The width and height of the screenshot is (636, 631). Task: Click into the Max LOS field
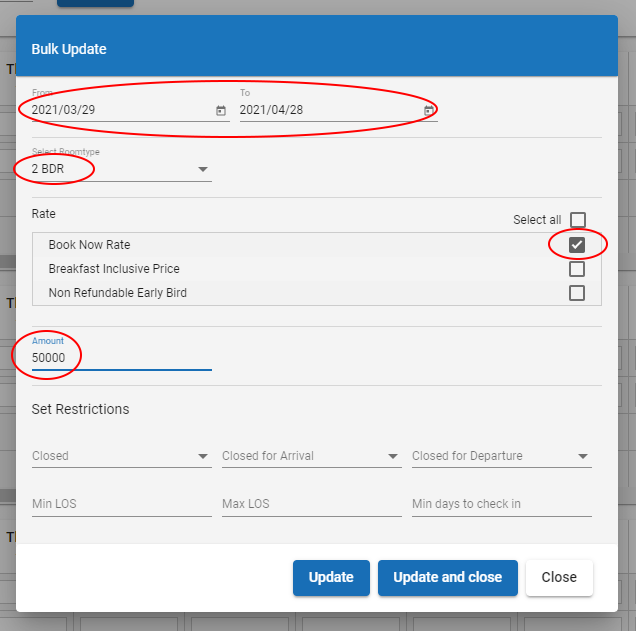tap(311, 504)
